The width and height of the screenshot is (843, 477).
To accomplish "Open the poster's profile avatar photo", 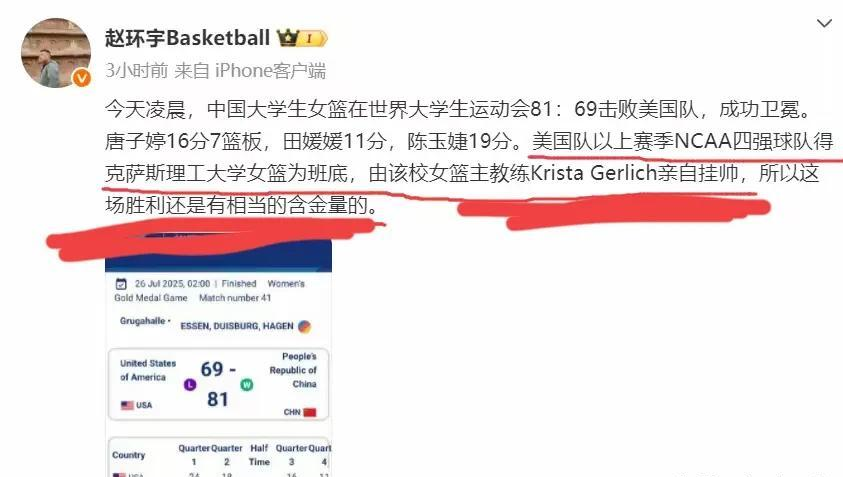I will pos(56,53).
